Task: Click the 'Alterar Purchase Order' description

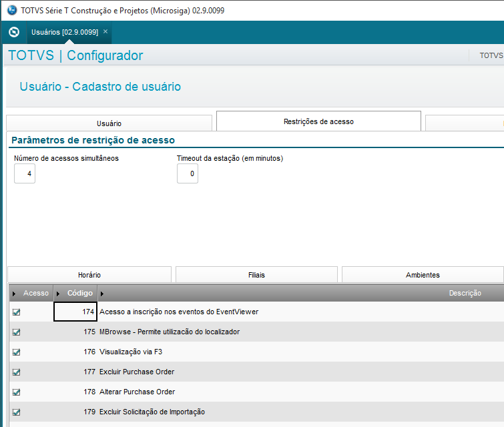Action: [x=137, y=392]
